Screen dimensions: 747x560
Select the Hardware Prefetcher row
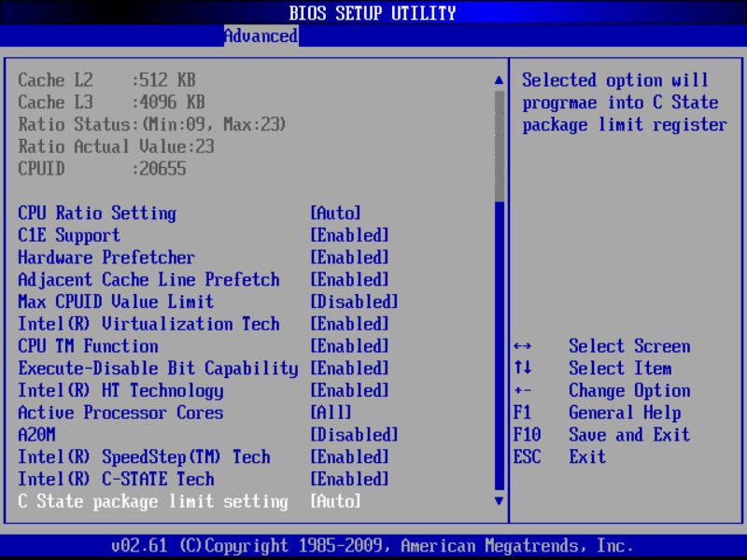pos(106,258)
